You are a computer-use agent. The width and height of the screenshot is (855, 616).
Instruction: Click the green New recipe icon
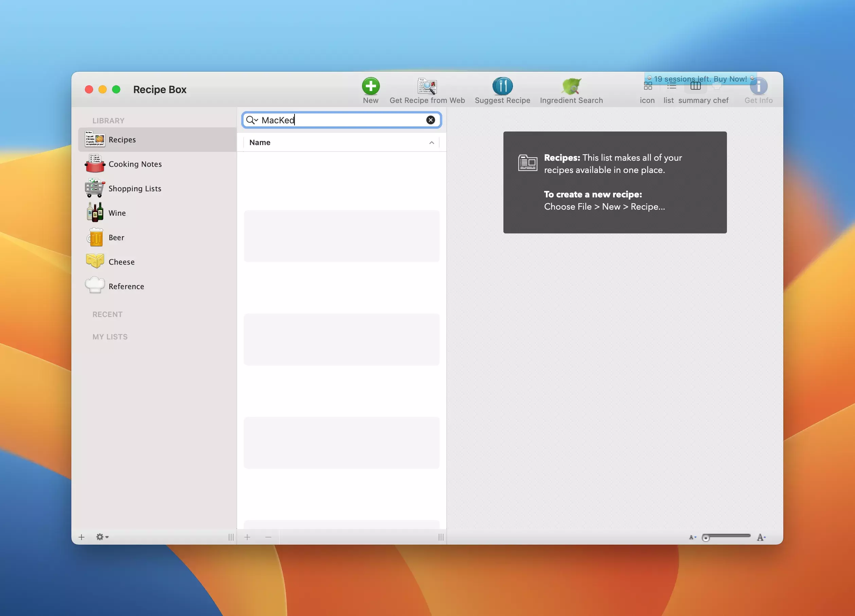pos(371,86)
